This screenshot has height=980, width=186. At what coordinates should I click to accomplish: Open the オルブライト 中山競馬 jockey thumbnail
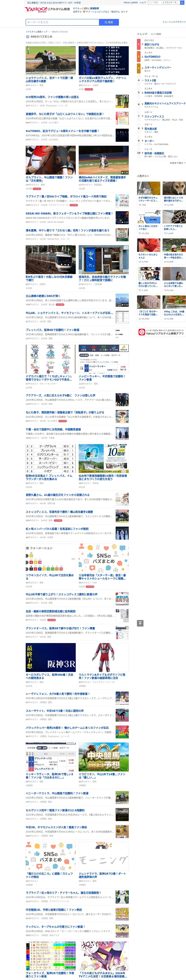[51, 160]
